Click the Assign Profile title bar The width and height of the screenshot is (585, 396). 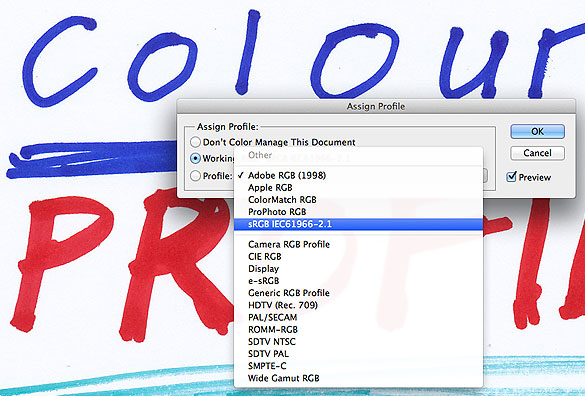(376, 106)
